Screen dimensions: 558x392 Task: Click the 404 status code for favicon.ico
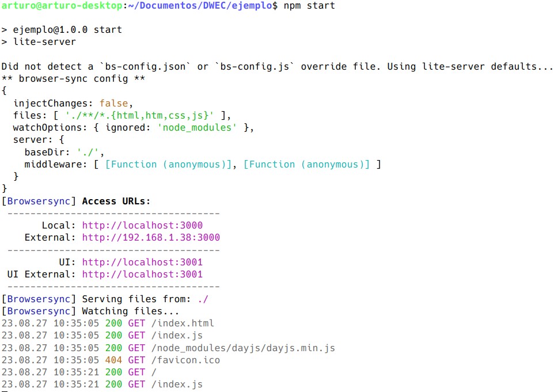pyautogui.click(x=113, y=360)
